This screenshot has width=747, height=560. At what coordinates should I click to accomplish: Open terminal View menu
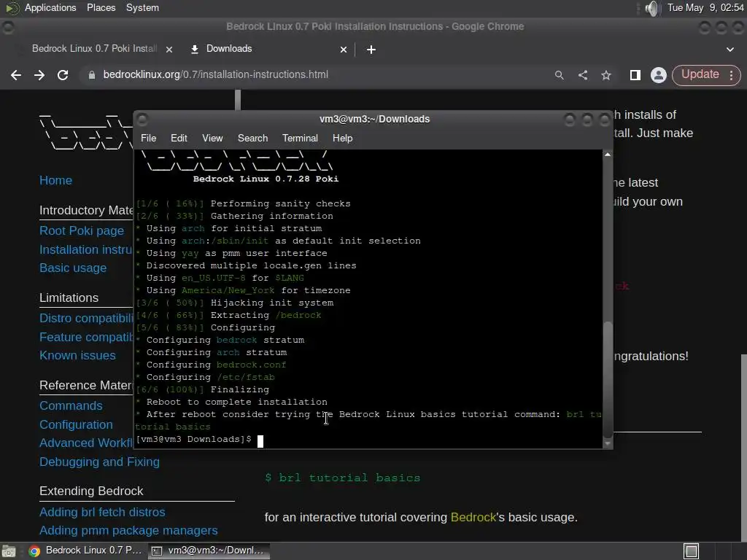212,138
